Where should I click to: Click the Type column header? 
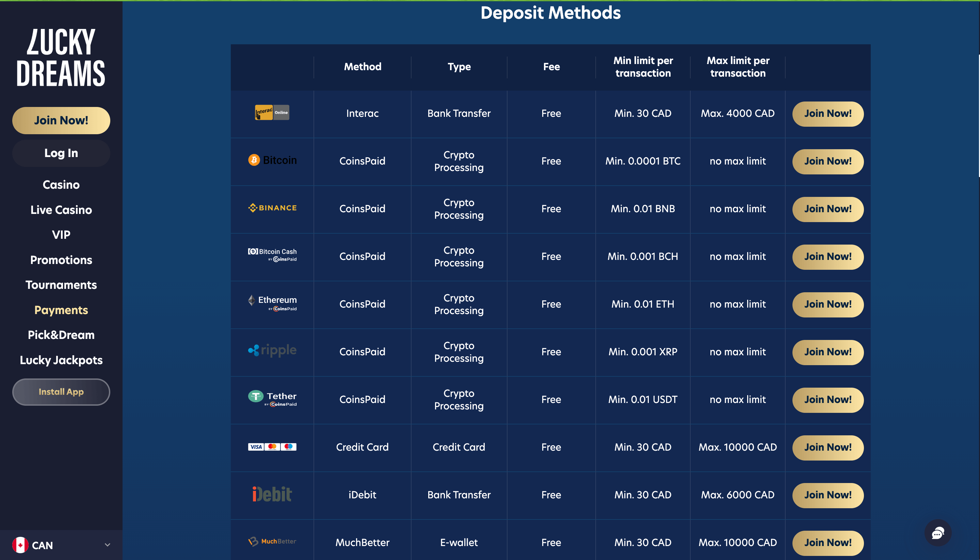pos(459,67)
